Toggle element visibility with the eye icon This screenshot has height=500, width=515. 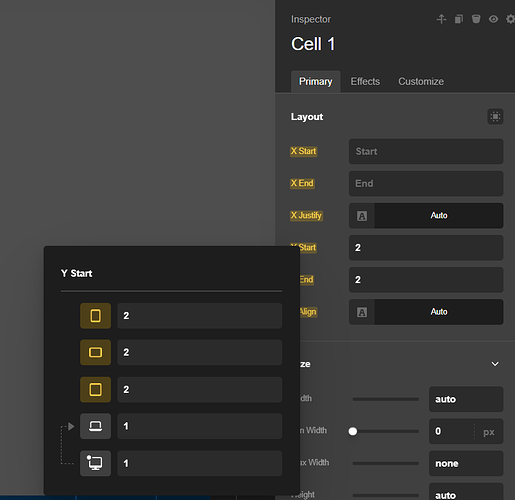(x=493, y=19)
